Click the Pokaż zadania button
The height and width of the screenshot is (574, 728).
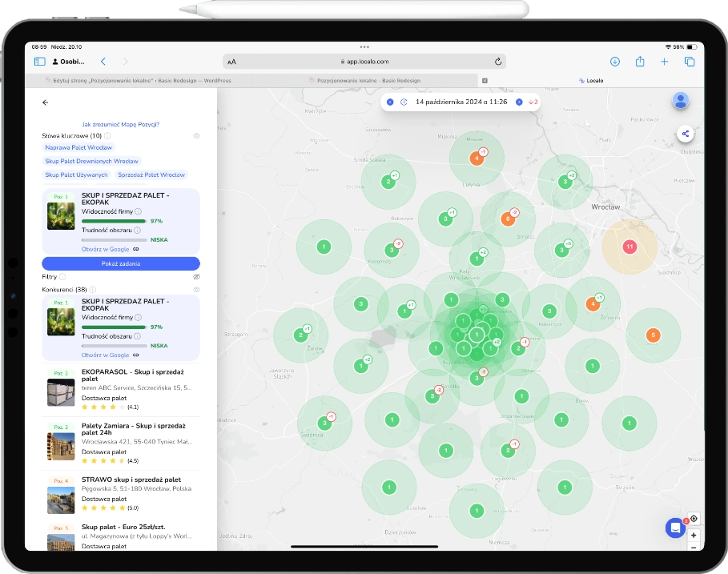[x=121, y=263]
